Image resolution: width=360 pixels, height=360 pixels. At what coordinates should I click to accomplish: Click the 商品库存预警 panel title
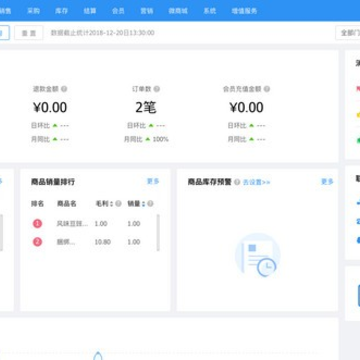coord(209,182)
